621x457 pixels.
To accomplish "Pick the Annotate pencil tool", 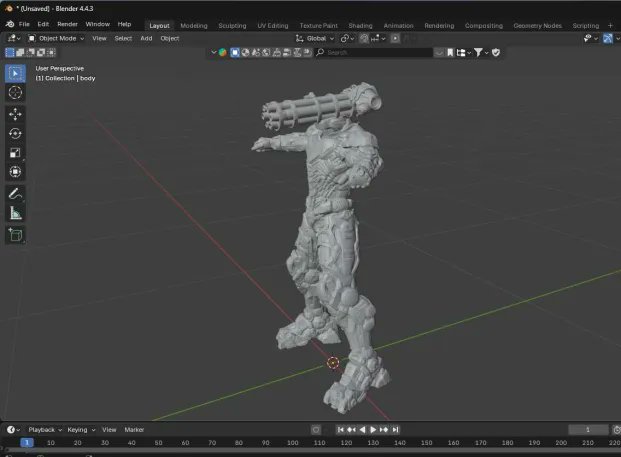I will pos(15,194).
